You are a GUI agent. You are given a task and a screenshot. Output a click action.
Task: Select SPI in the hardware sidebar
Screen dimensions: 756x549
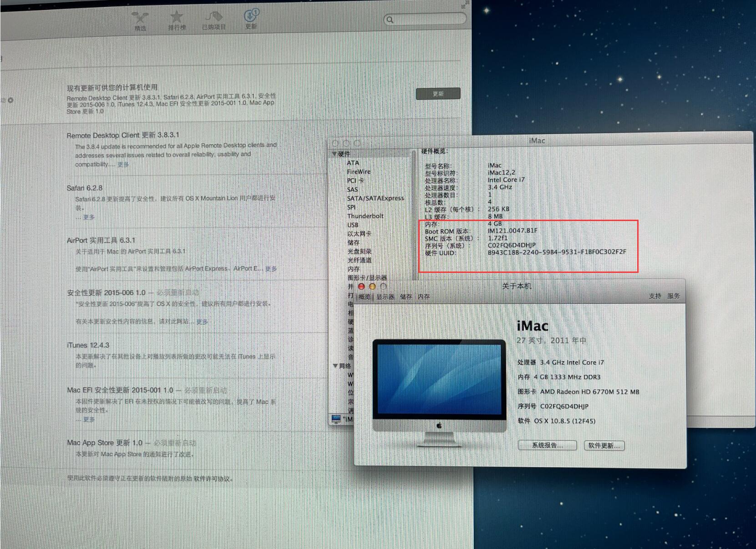(x=351, y=207)
